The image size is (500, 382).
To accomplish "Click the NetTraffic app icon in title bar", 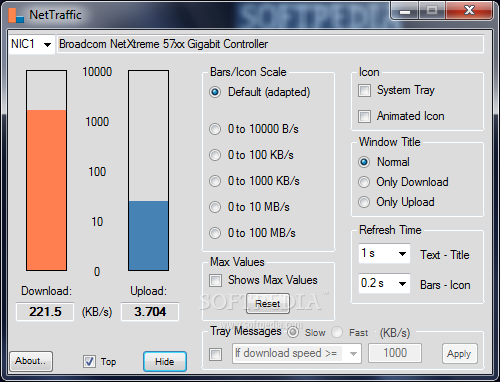I will 16,15.
